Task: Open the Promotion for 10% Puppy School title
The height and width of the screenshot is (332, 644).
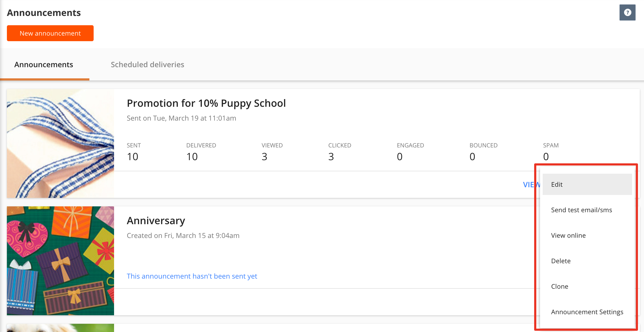Action: (x=206, y=103)
